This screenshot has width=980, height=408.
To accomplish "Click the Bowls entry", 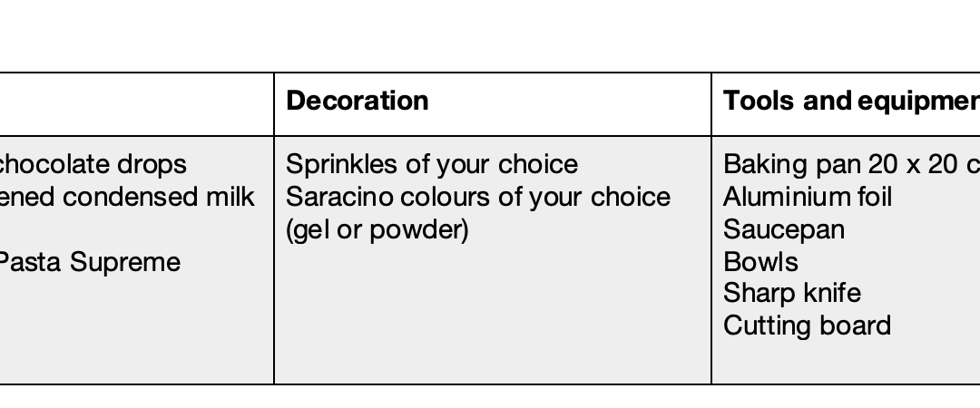I will [x=760, y=262].
